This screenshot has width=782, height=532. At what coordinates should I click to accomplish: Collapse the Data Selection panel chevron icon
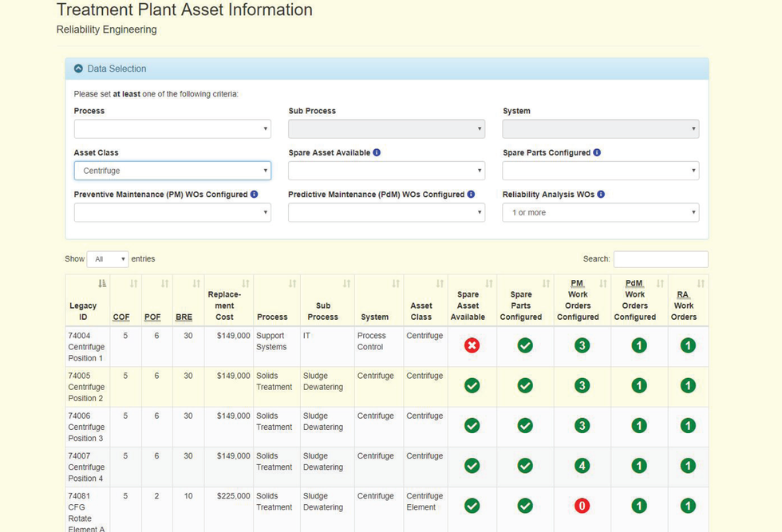(77, 68)
